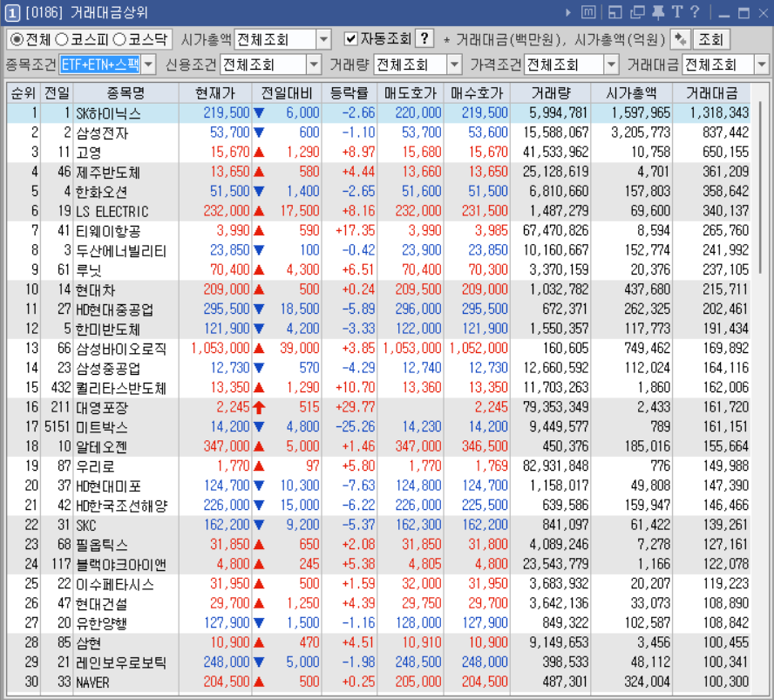This screenshot has height=700, width=774.
Task: Open the 가격조건 dropdown
Action: (611, 65)
